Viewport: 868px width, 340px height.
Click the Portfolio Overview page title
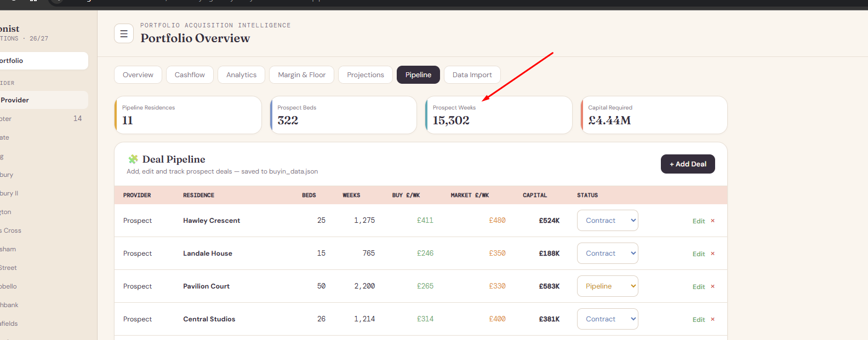[195, 38]
